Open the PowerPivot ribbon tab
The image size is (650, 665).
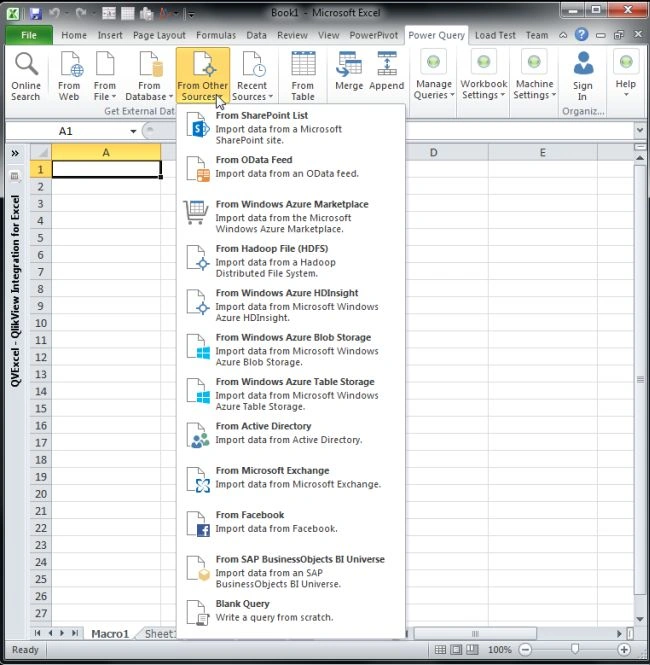[x=374, y=35]
